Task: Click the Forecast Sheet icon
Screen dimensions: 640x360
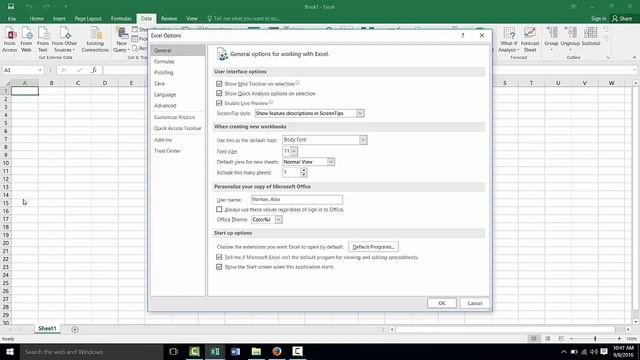Action: 530,40
